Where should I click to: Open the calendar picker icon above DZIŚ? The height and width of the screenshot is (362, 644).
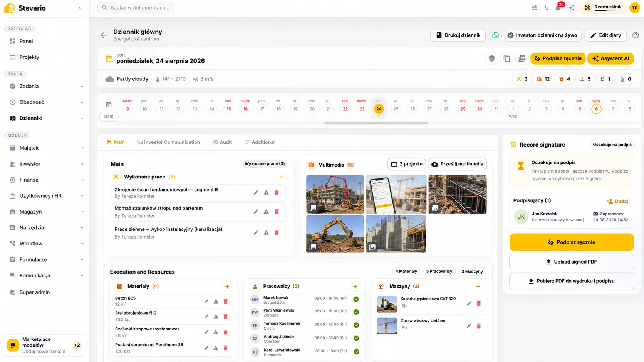(x=109, y=104)
